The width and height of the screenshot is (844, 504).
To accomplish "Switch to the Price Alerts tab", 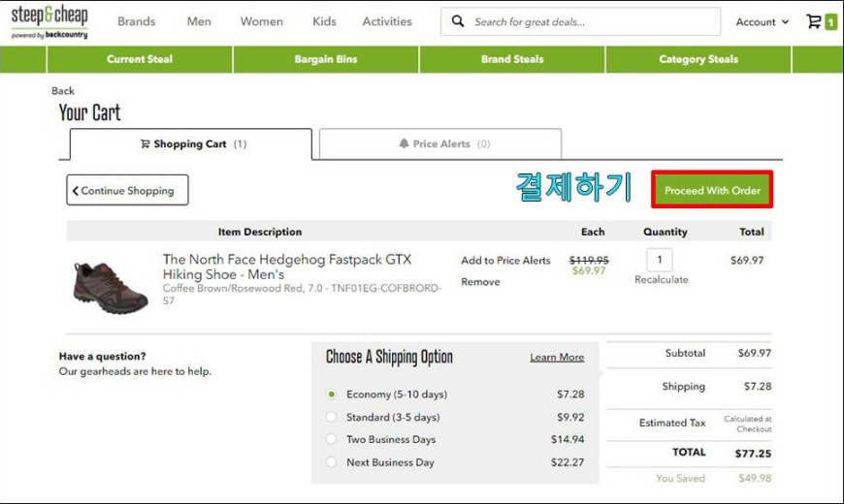I will coord(440,143).
